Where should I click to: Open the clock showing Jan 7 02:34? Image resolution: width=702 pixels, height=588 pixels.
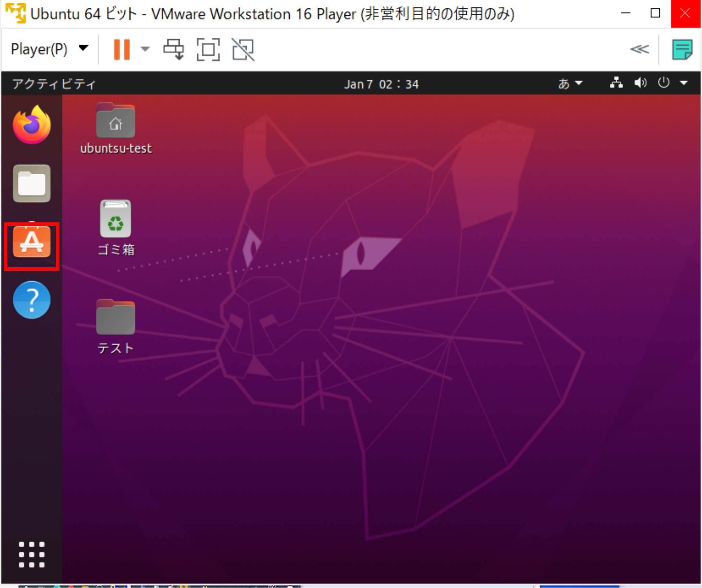[x=381, y=84]
